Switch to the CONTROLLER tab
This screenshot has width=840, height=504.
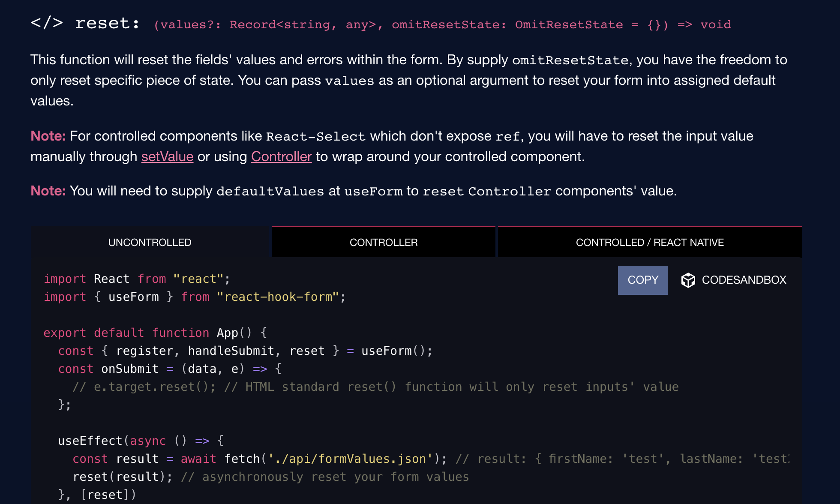pyautogui.click(x=383, y=242)
